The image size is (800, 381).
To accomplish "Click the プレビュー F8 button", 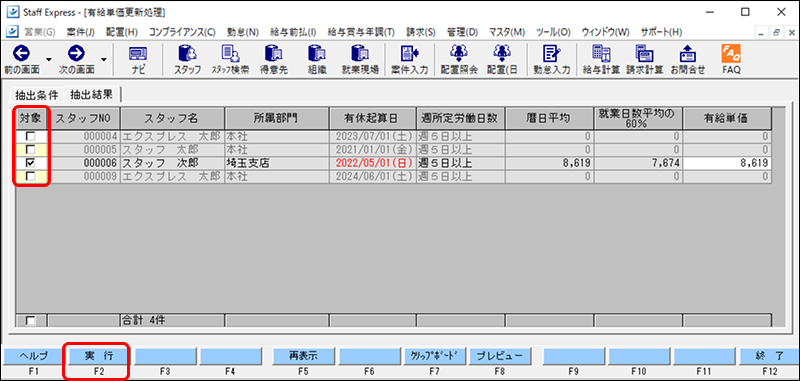I will [500, 356].
